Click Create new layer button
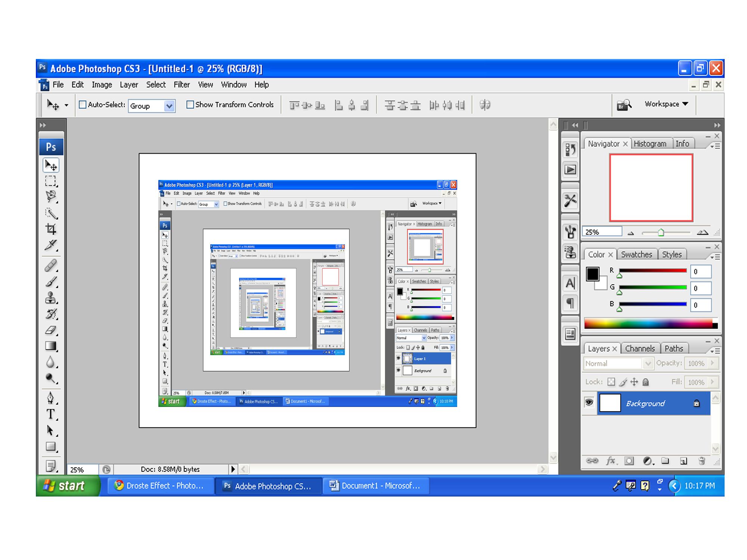The width and height of the screenshot is (747, 560). pyautogui.click(x=684, y=461)
